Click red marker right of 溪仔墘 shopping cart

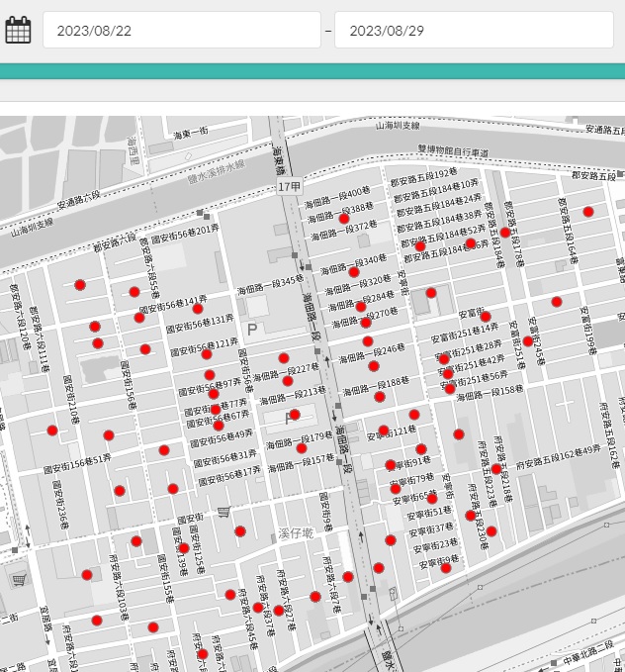tap(240, 531)
